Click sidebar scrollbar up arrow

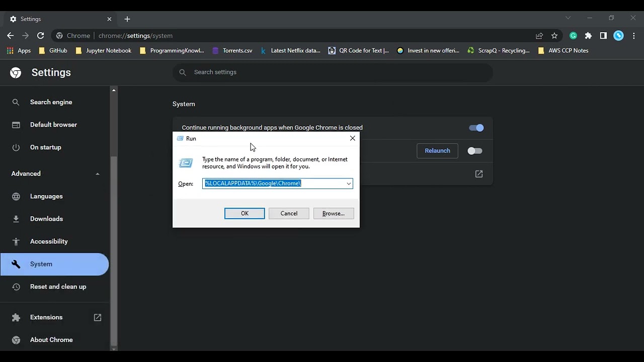[114, 90]
